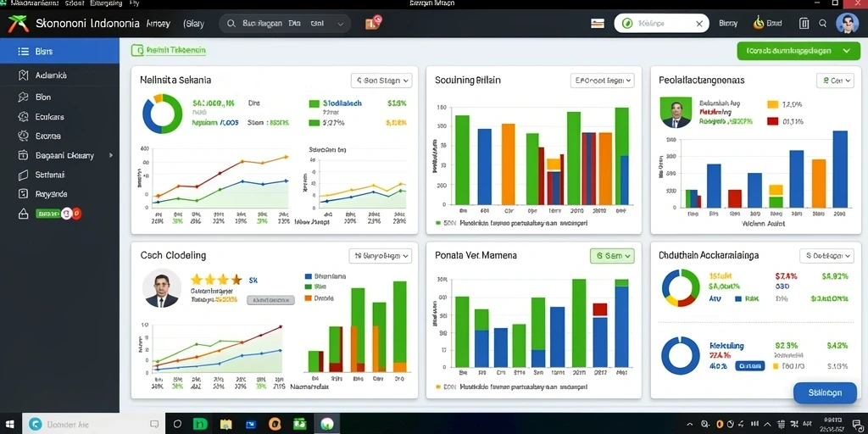Click the lock icon in the sidebar

click(23, 214)
